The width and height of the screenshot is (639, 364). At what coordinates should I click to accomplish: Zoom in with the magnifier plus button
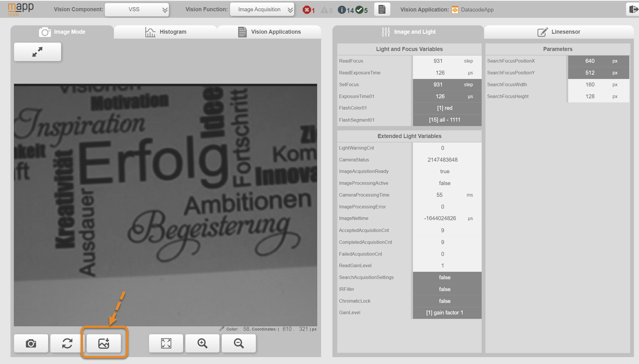pos(202,343)
